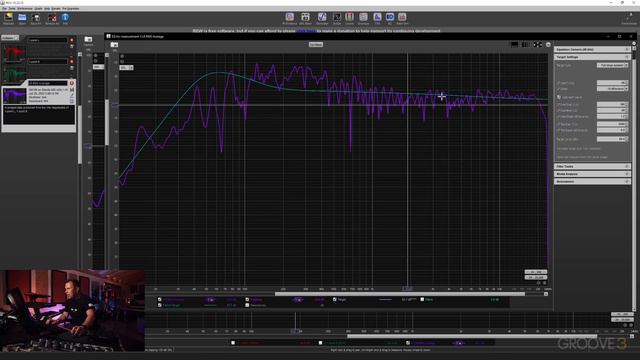Image resolution: width=640 pixels, height=360 pixels.
Task: Remove the L+R RMS Average measurement red icon
Action: pos(72,83)
